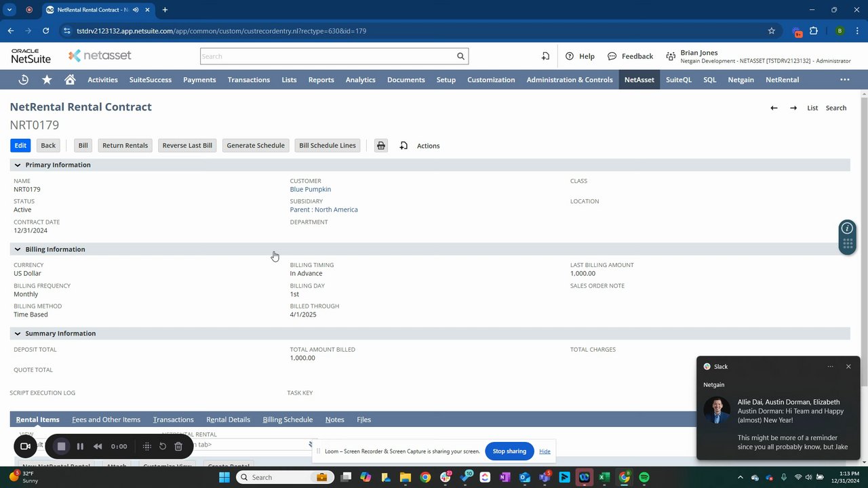Open the Parent : North America subsidiary link

[324, 209]
